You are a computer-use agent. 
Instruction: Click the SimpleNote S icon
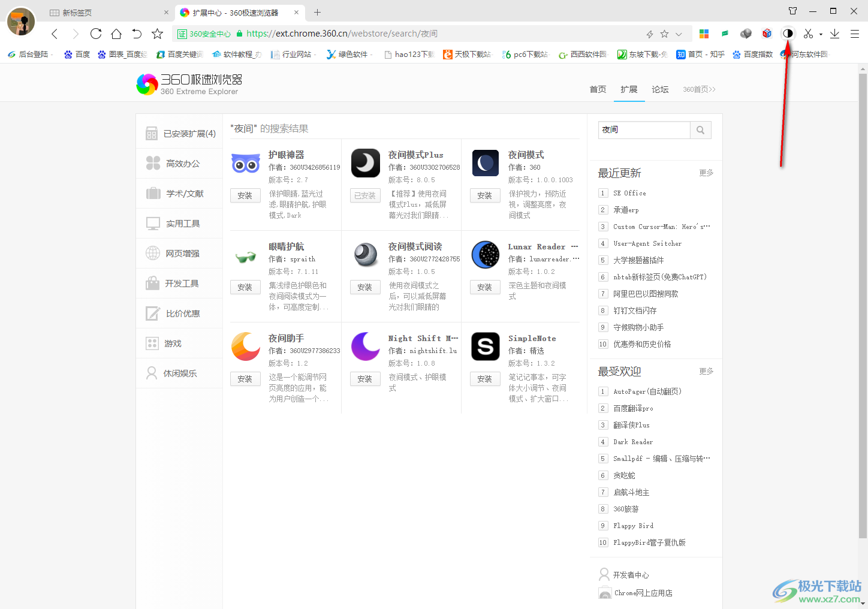(486, 346)
